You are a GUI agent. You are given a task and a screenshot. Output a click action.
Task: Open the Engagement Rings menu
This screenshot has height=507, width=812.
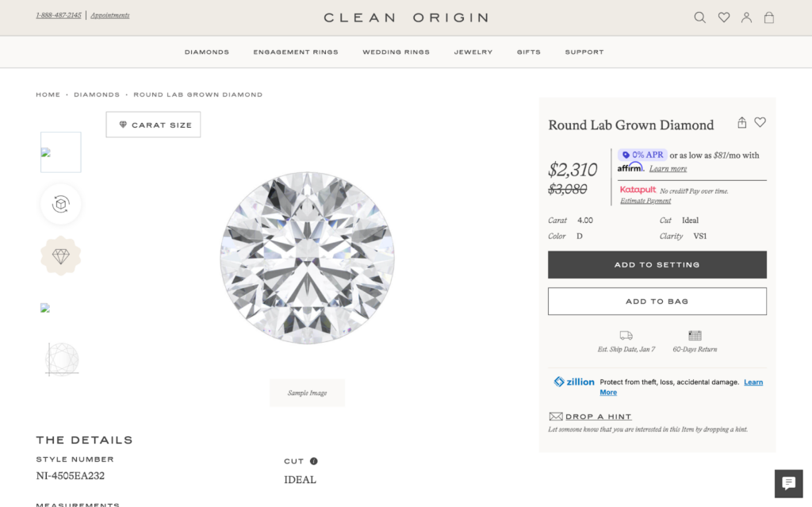[296, 52]
